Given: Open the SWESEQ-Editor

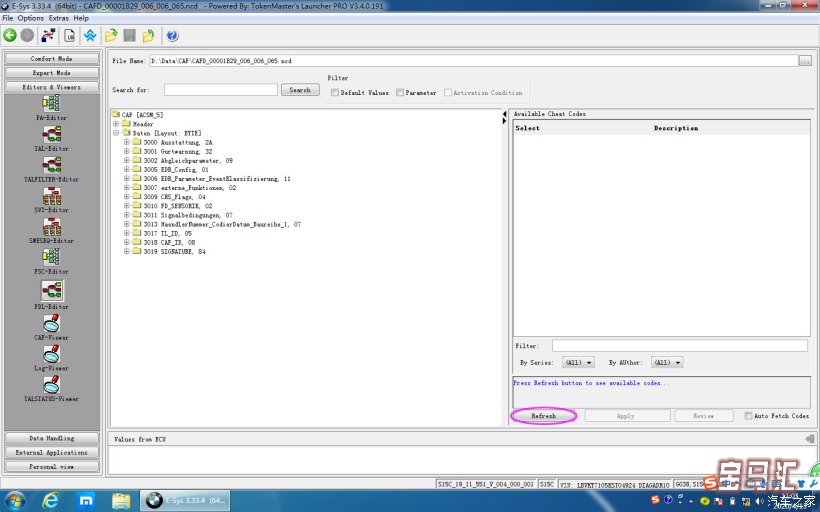Looking at the screenshot, I should click(x=51, y=231).
